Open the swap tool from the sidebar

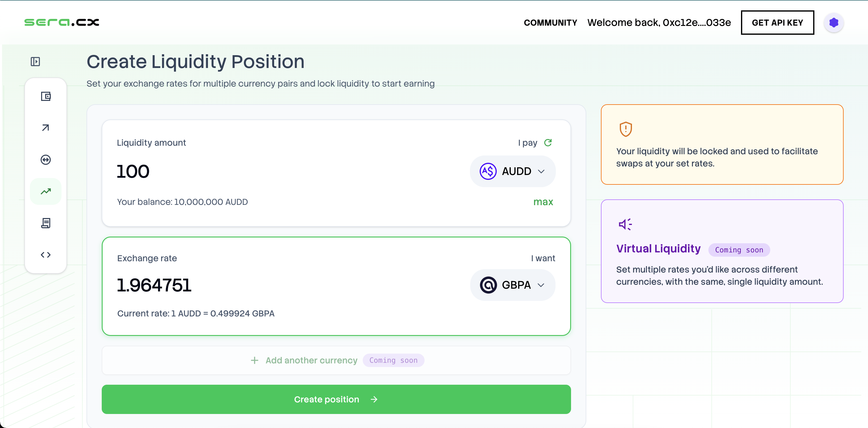pyautogui.click(x=46, y=159)
